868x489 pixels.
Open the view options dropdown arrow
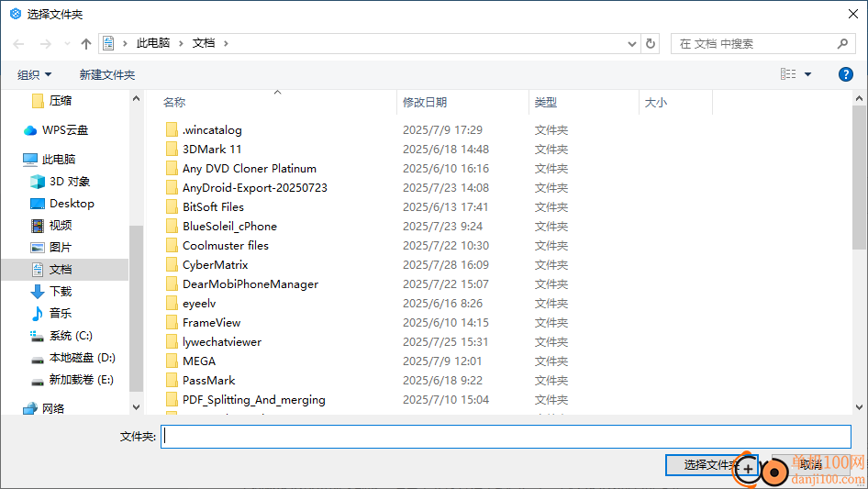coord(807,74)
